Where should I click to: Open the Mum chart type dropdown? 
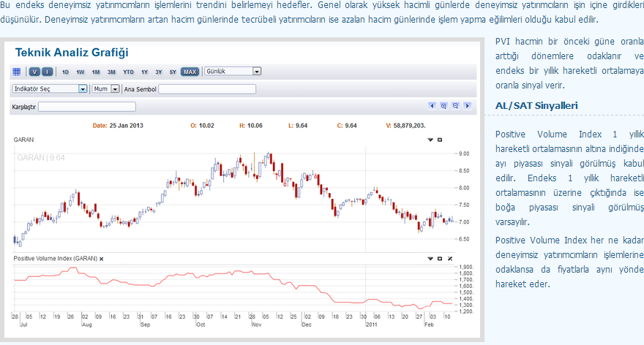pos(105,88)
